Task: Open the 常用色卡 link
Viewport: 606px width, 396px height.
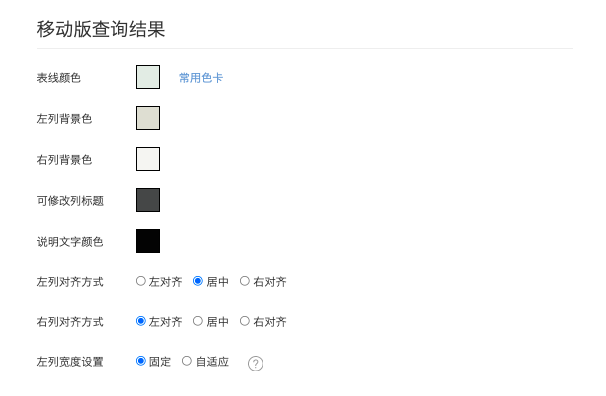Action: [201, 78]
